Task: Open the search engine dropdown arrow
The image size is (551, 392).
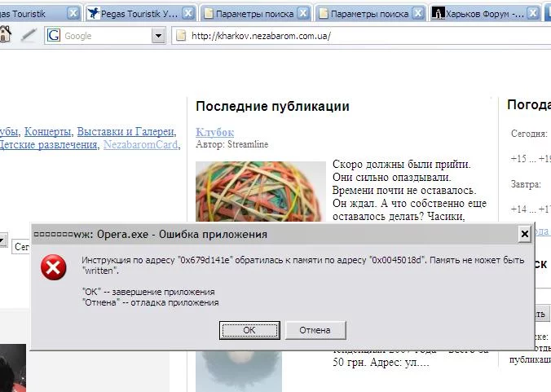Action: point(158,36)
